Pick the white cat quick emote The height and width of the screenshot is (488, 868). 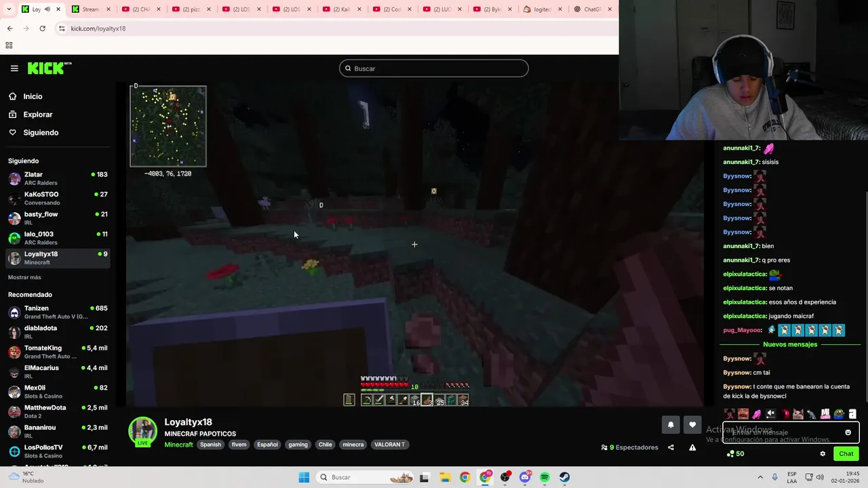(x=798, y=414)
